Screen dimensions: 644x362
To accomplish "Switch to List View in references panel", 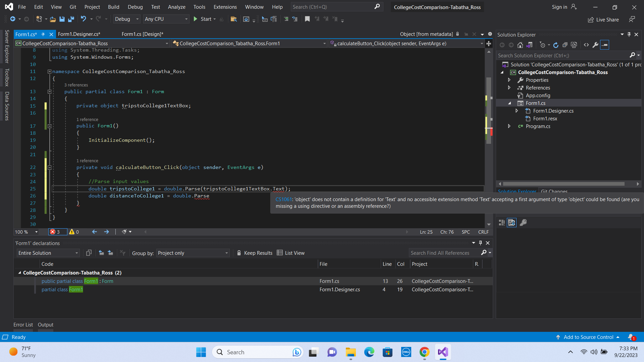I will click(x=290, y=253).
